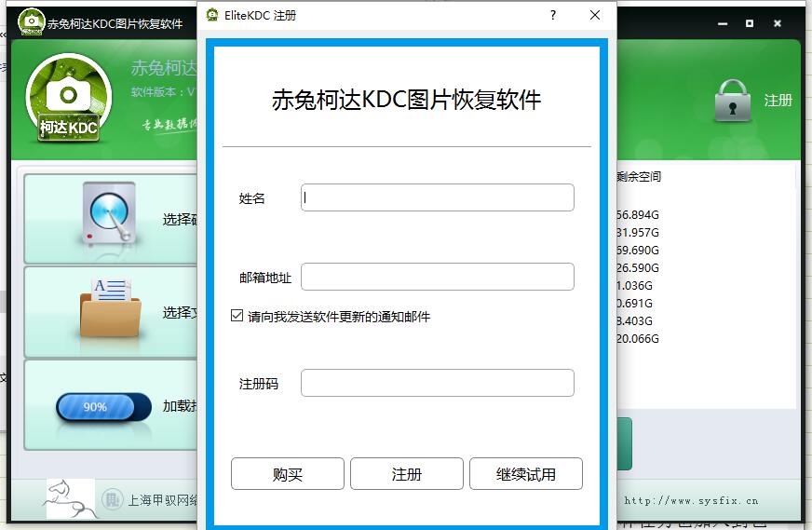Choose 继续试用 to continue the trial
This screenshot has width=812, height=530.
pyautogui.click(x=525, y=473)
